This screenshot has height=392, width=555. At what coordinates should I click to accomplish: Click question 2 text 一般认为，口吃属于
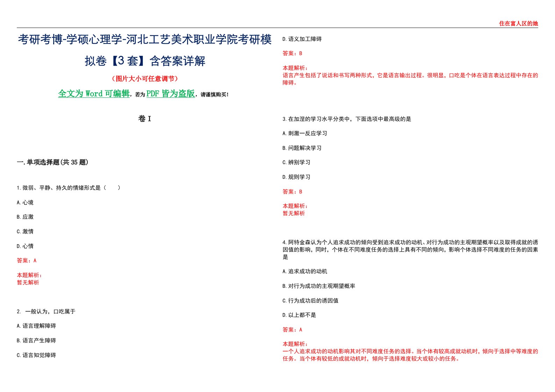click(46, 312)
